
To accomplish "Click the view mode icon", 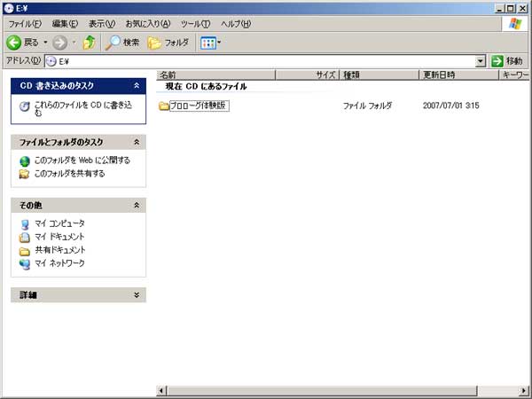I will (x=208, y=43).
